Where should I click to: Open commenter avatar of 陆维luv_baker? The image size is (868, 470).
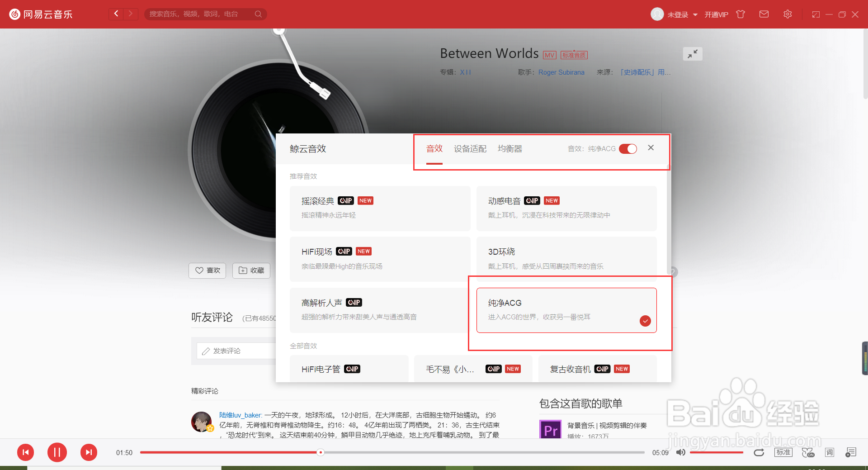pos(201,422)
